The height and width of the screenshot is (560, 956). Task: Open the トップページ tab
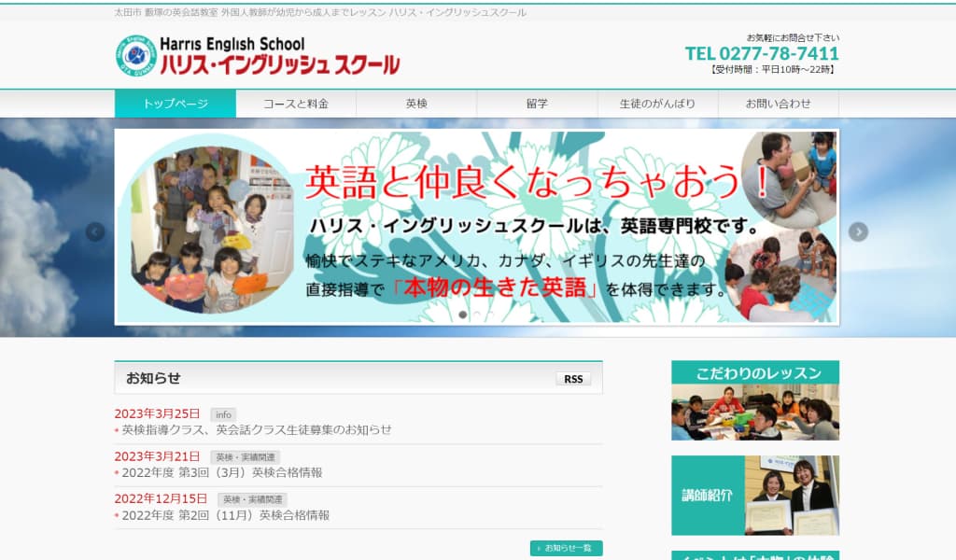point(175,104)
